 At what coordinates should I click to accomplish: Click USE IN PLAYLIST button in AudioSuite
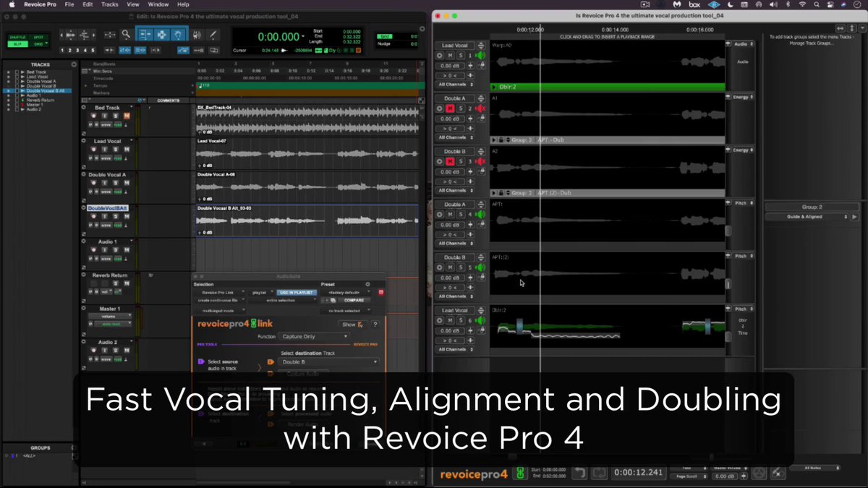(x=295, y=292)
